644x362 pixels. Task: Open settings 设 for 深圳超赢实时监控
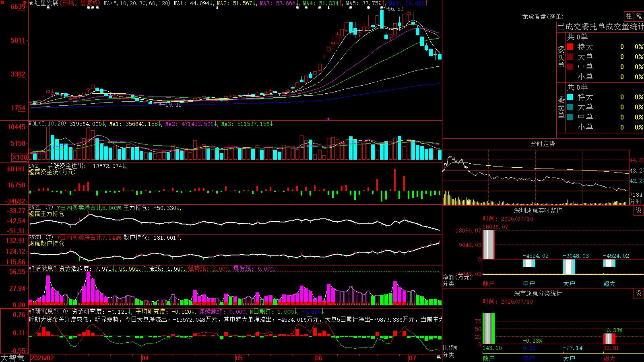(x=639, y=210)
